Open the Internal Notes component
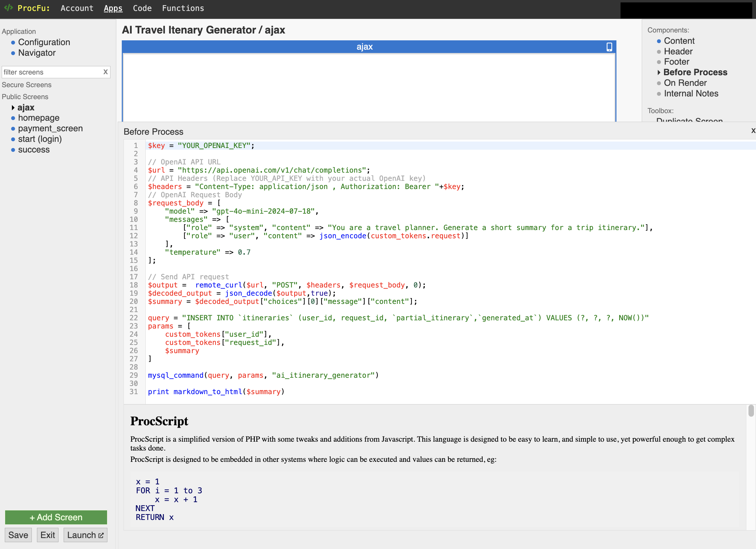The height and width of the screenshot is (549, 756). tap(691, 93)
